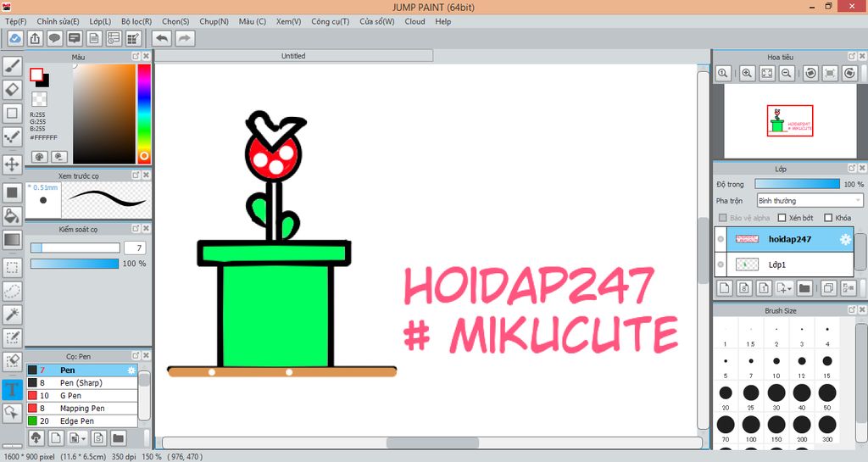Open settings gear for hoidap247 layer
This screenshot has height=462, width=868.
pyautogui.click(x=845, y=240)
